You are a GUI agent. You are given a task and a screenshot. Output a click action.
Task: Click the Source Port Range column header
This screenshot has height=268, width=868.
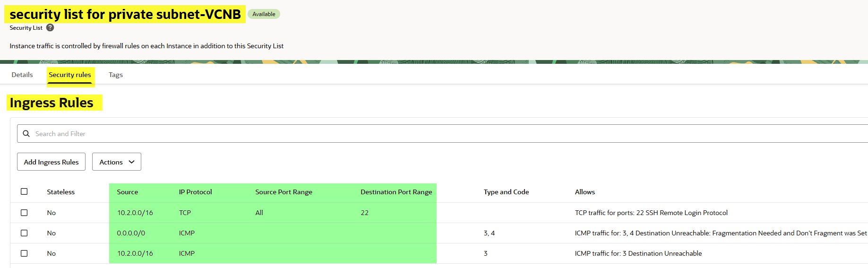point(284,192)
